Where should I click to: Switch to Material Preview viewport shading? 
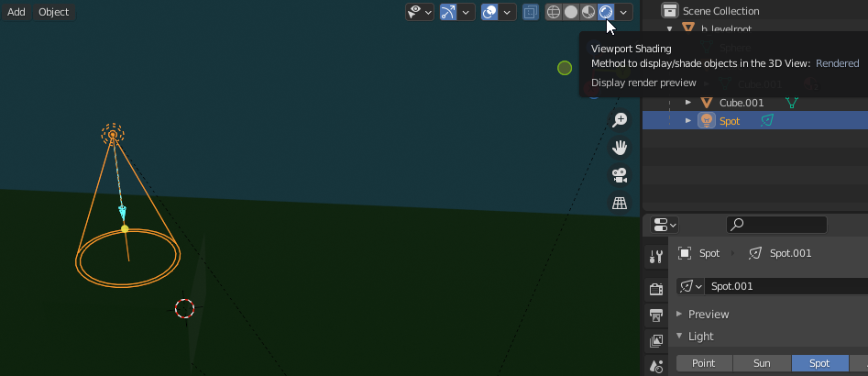[x=588, y=12]
